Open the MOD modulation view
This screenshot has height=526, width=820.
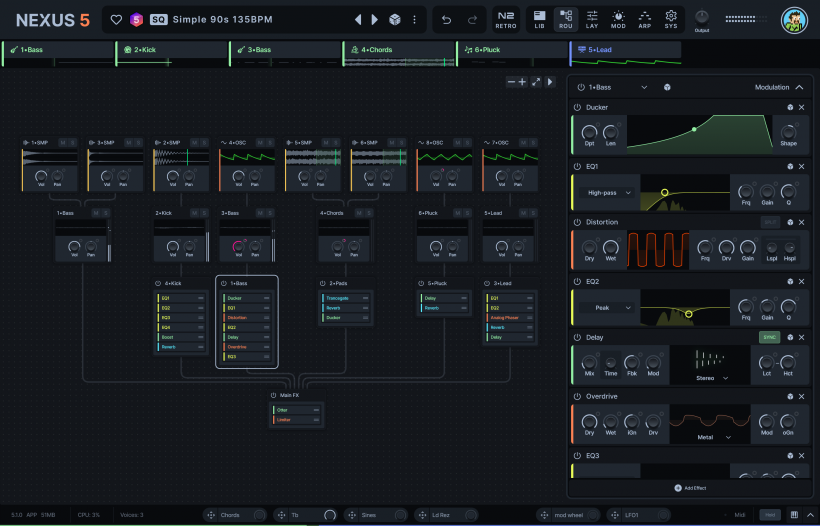click(618, 20)
